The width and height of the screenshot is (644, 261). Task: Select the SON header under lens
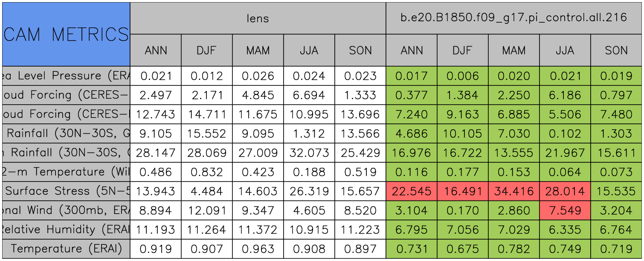[x=360, y=50]
